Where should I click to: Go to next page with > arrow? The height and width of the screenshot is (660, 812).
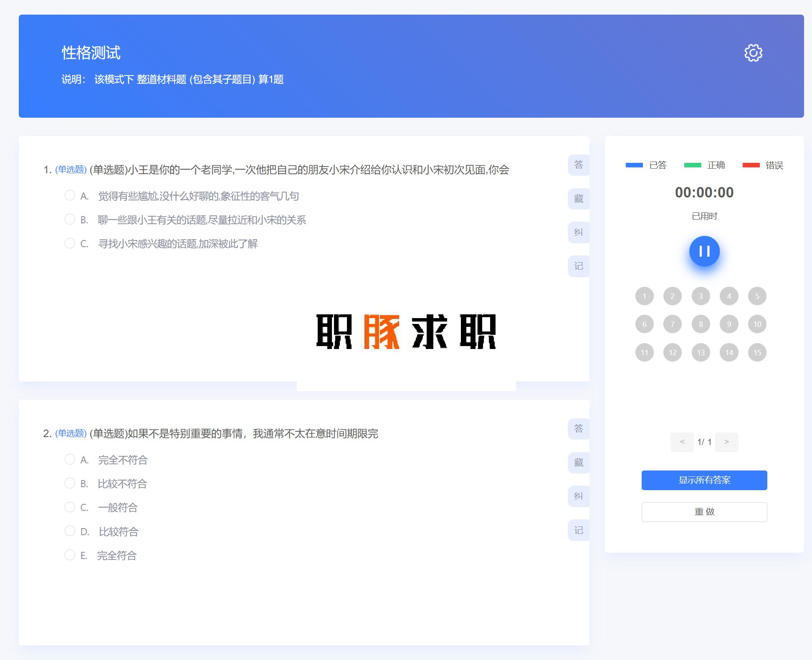coord(727,442)
